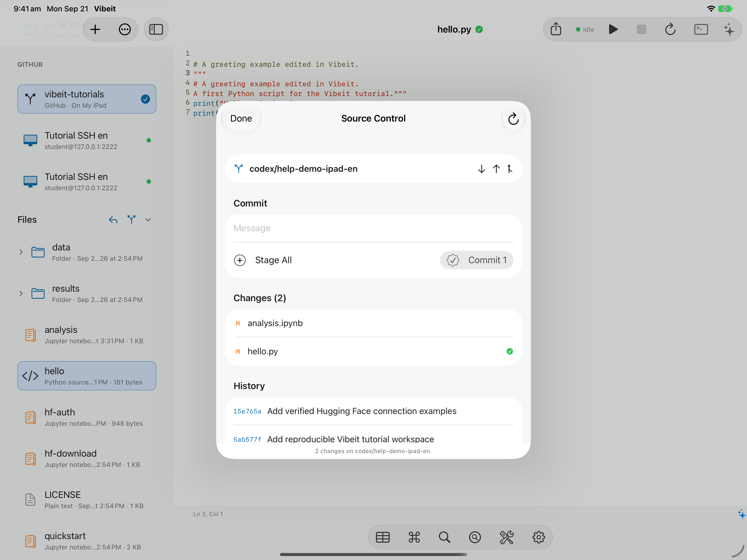Expand the Files header chevron dropdown

click(x=148, y=220)
